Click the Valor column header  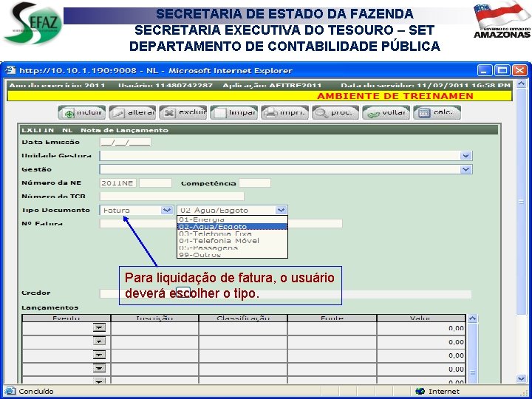tap(420, 318)
